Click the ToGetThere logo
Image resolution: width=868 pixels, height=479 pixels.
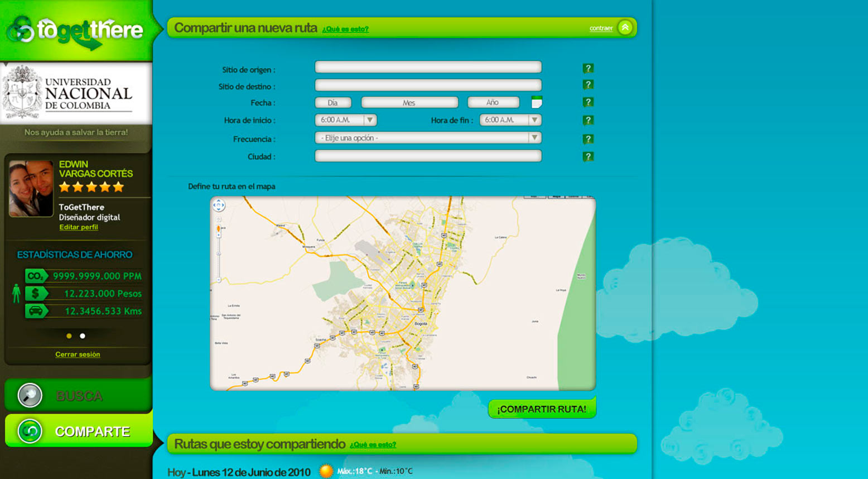coord(75,31)
